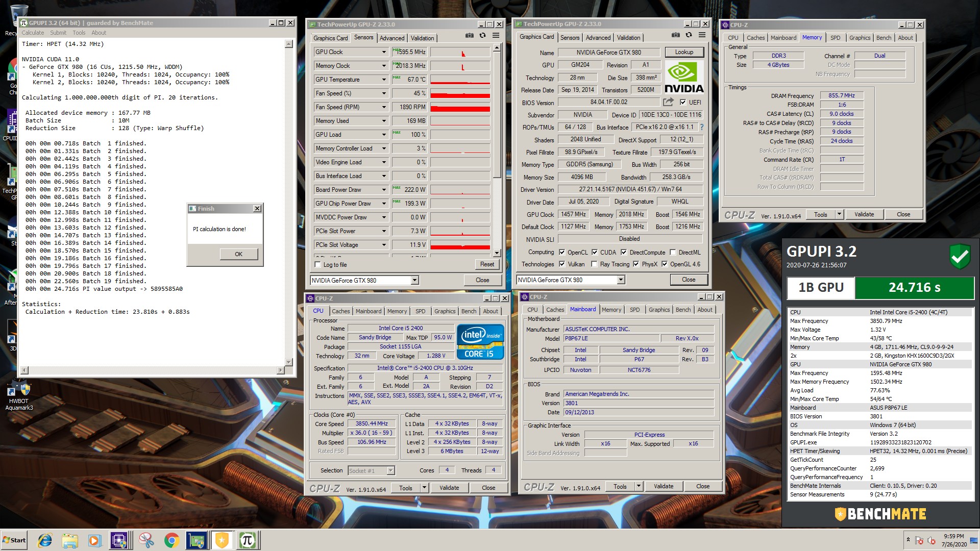Click GPU-Z Sensors vertical scrollbar down arrow

tap(497, 253)
